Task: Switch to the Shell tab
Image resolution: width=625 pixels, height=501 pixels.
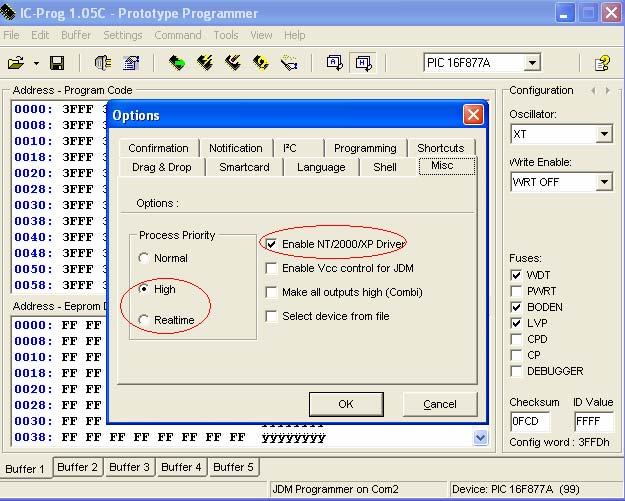Action: pos(385,167)
